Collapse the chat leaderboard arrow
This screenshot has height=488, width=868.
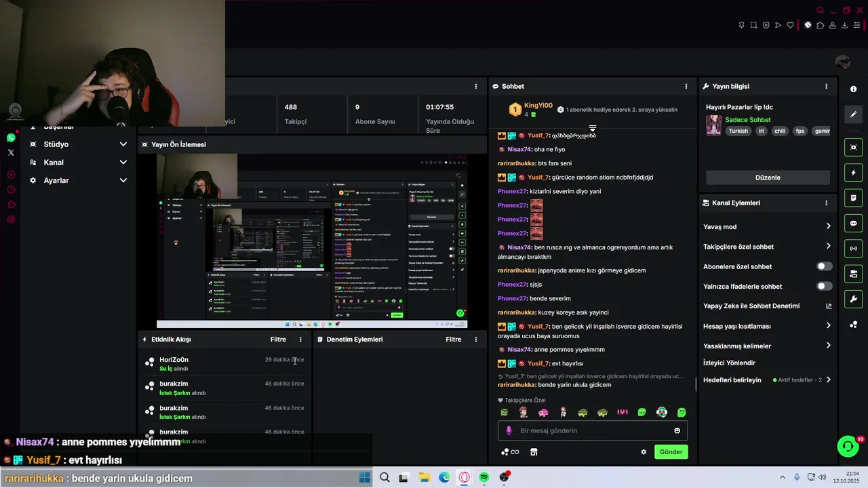coord(593,127)
